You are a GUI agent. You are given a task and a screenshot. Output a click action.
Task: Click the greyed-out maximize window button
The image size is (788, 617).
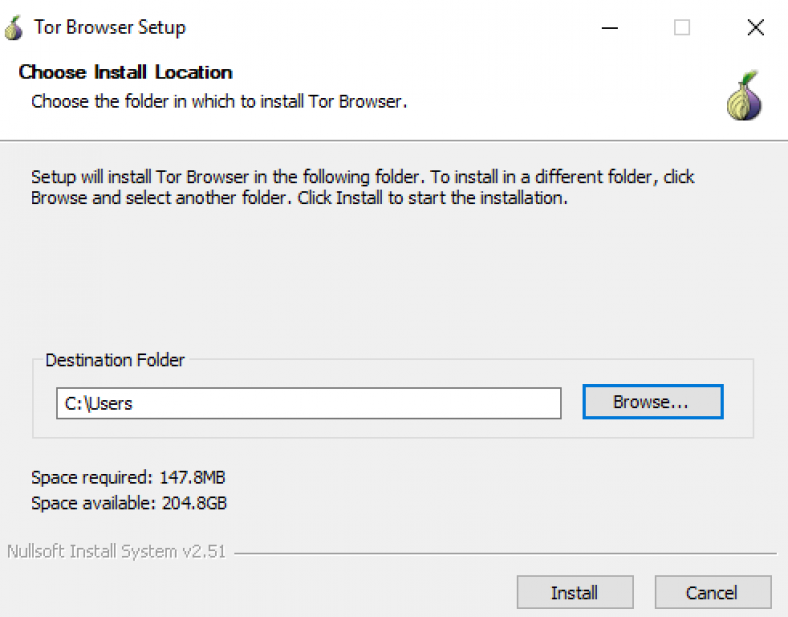point(682,28)
